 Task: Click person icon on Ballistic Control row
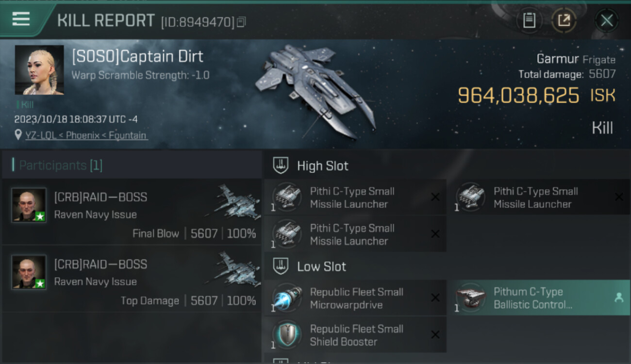click(x=619, y=298)
